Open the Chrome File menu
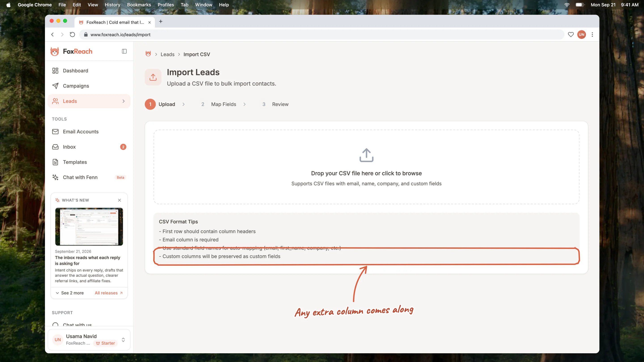 (x=62, y=5)
